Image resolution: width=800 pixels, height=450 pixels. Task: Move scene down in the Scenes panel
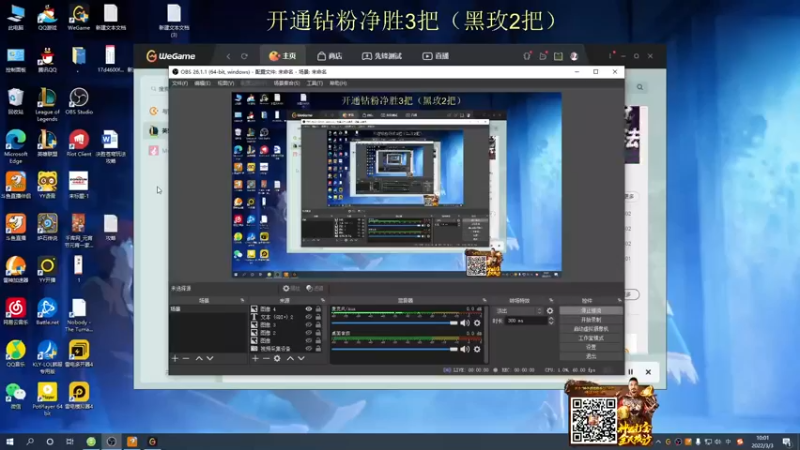pyautogui.click(x=210, y=359)
